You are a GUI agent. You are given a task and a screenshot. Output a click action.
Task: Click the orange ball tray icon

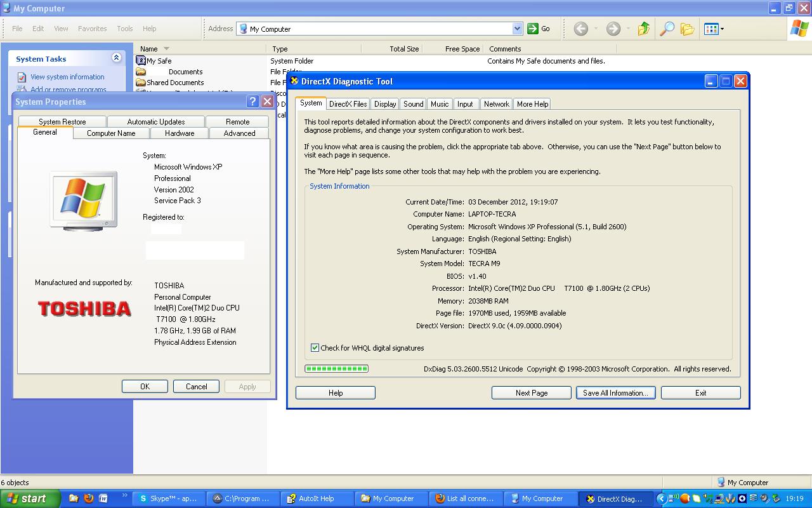point(685,498)
